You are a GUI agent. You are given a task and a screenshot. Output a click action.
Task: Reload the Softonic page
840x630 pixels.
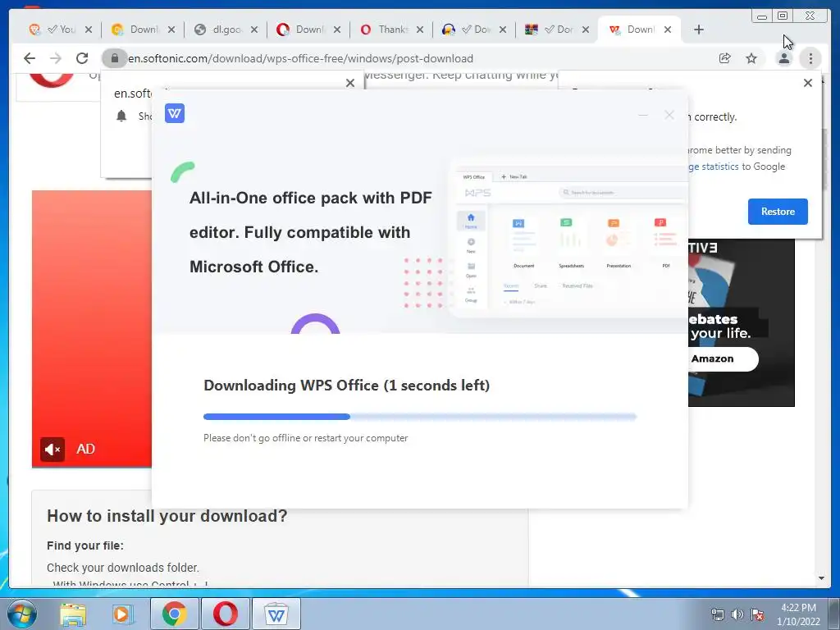[82, 58]
